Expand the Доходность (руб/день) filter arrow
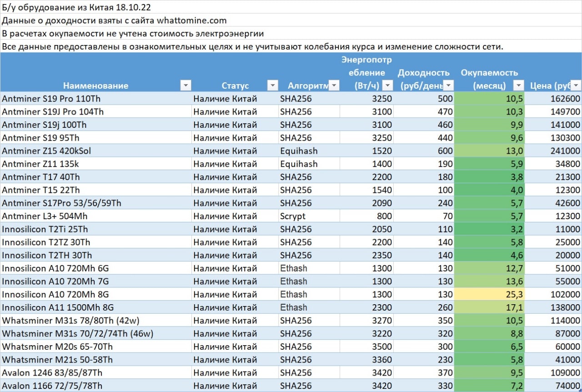 [x=448, y=85]
